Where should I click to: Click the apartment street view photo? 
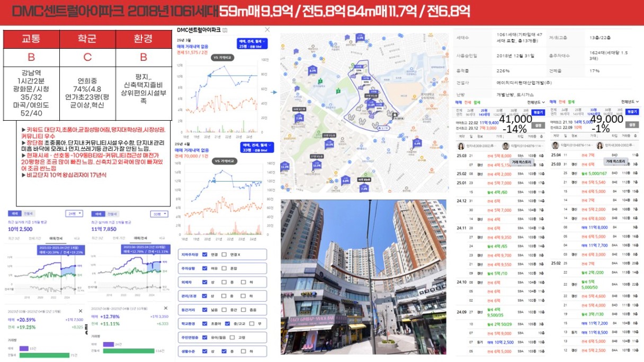coord(363,277)
